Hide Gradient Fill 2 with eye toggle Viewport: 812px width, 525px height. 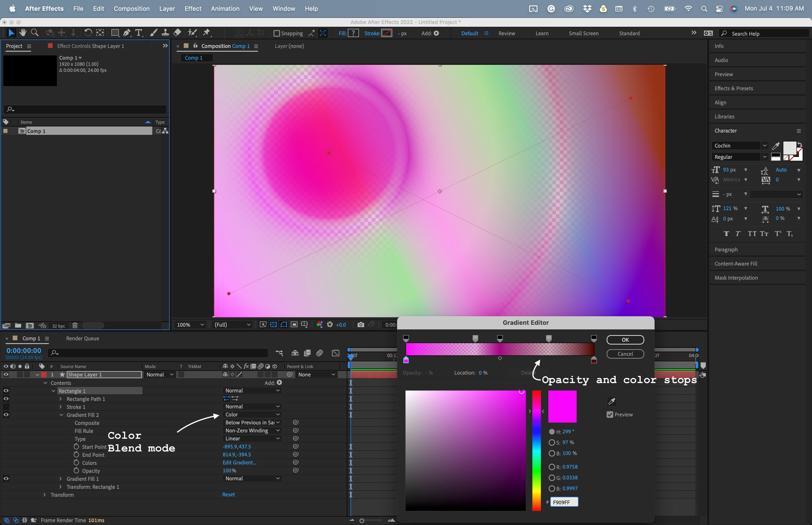[6, 415]
